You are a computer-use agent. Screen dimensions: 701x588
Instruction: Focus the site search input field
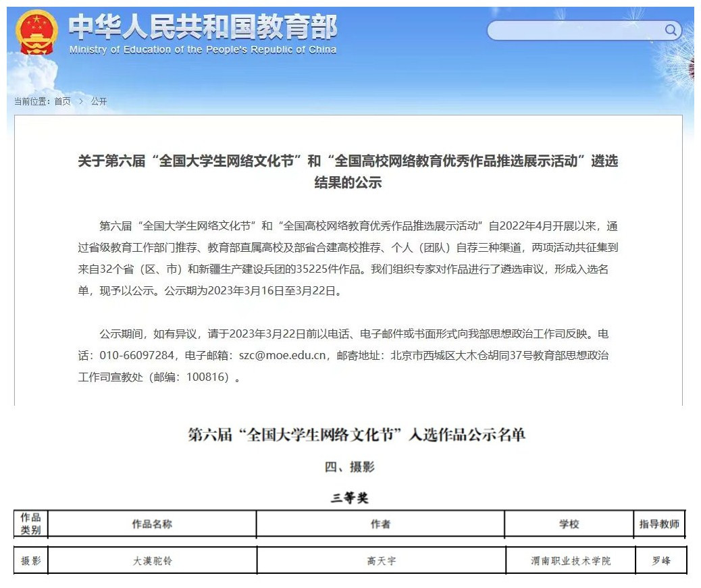coord(584,30)
